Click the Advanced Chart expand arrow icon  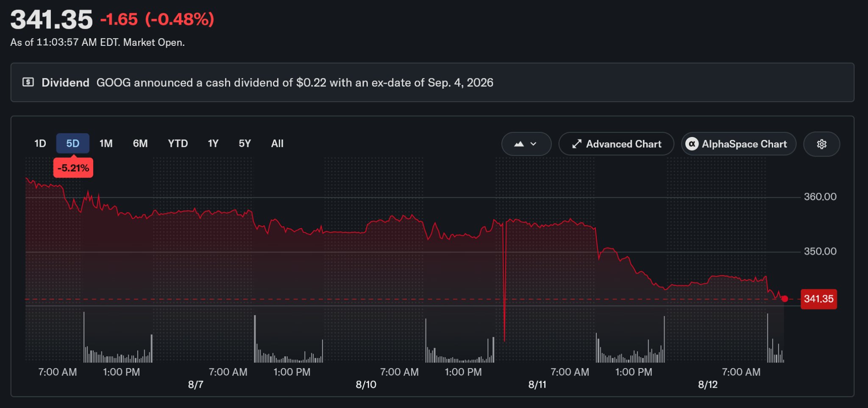pos(577,144)
